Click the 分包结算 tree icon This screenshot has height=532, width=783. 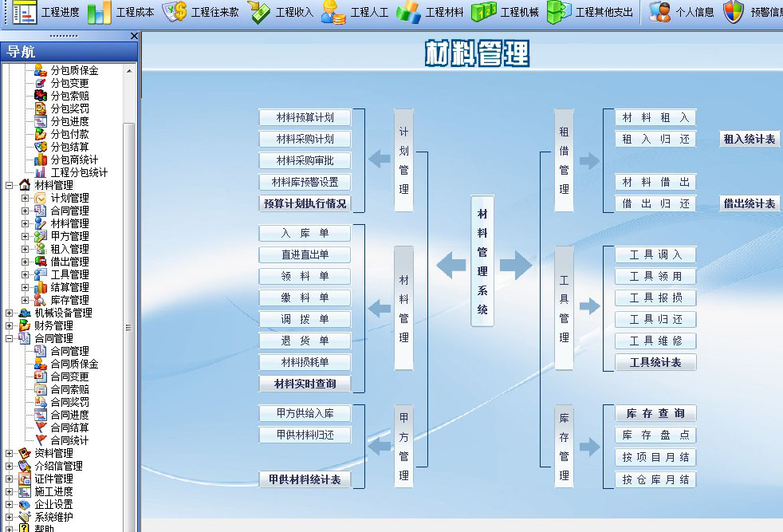coord(41,147)
